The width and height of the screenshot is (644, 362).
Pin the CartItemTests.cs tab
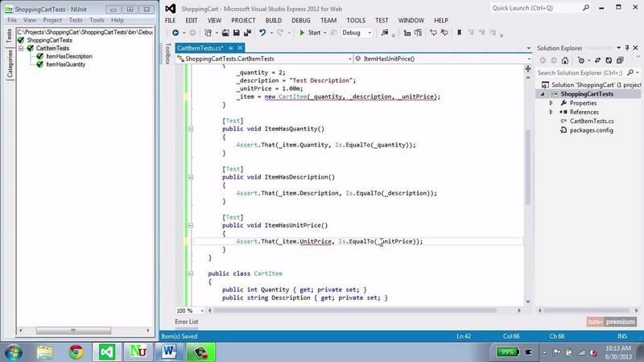coord(231,48)
